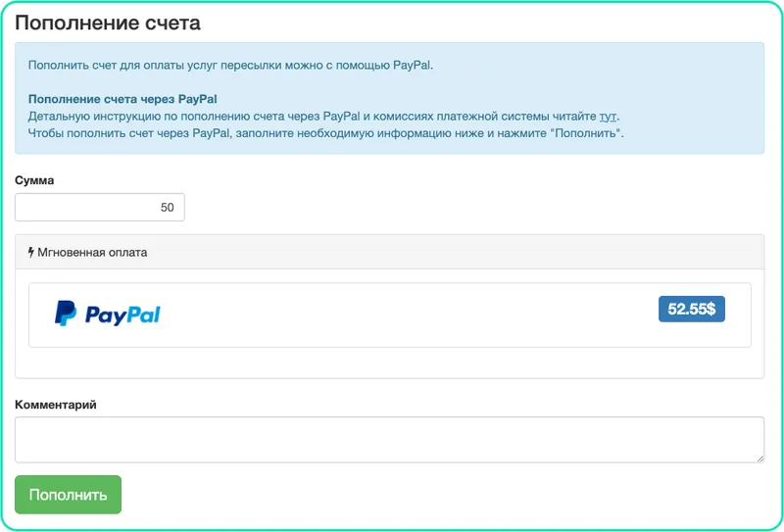The width and height of the screenshot is (784, 532).
Task: Click the green Пополнить button
Action: click(x=68, y=495)
